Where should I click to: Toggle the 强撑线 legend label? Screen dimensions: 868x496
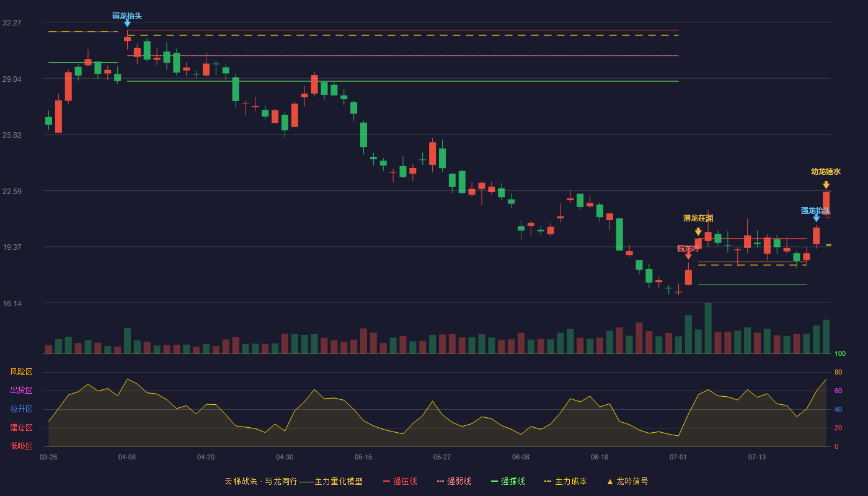pyautogui.click(x=513, y=482)
